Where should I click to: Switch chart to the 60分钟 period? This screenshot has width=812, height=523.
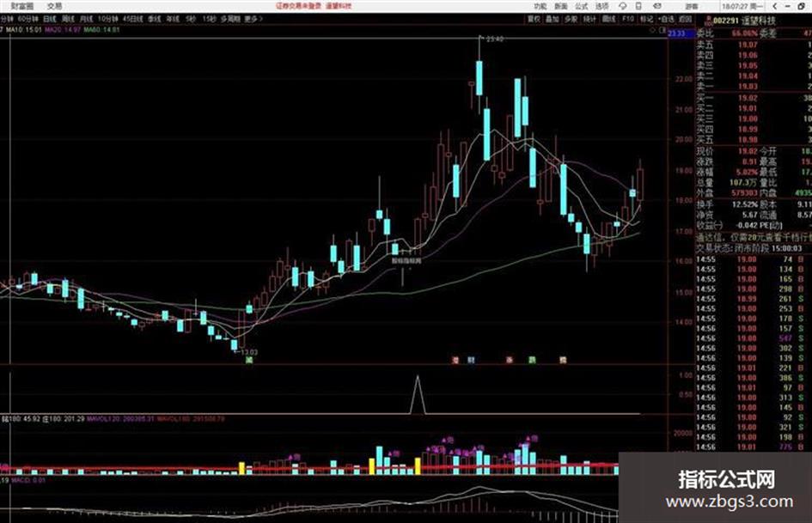28,19
